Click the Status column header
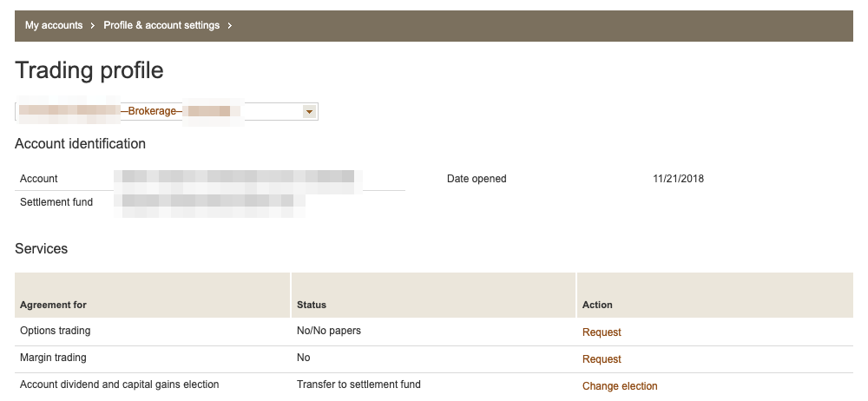The height and width of the screenshot is (401, 868). [311, 305]
